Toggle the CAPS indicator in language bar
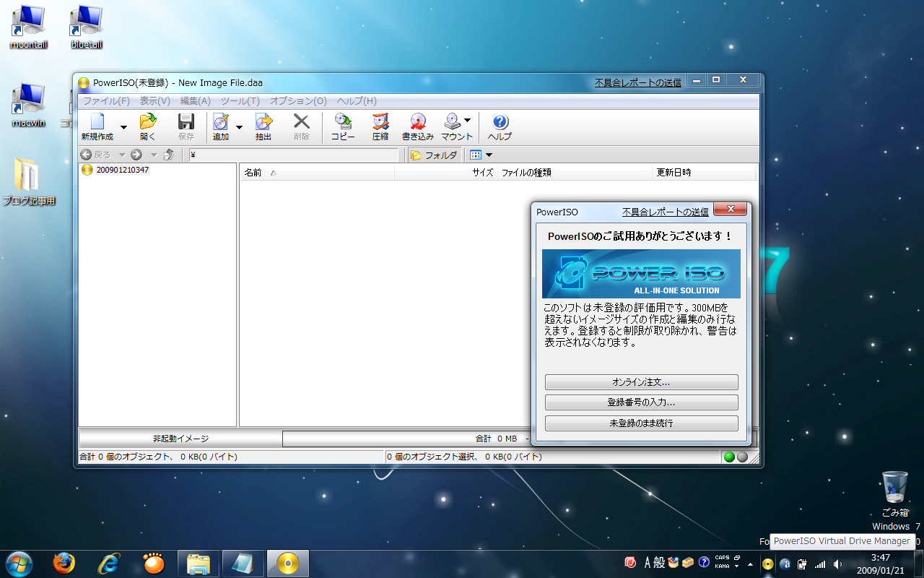 click(722, 558)
